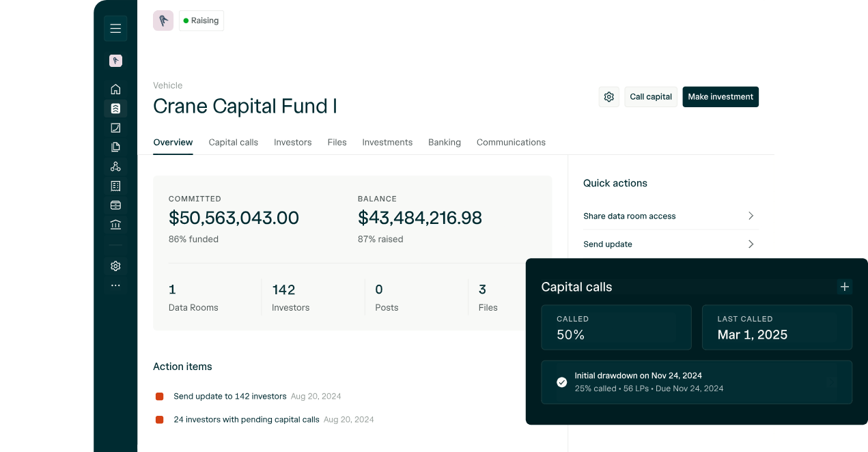The width and height of the screenshot is (868, 452).
Task: Click the Crane Capital Fund I title
Action: coord(245,107)
